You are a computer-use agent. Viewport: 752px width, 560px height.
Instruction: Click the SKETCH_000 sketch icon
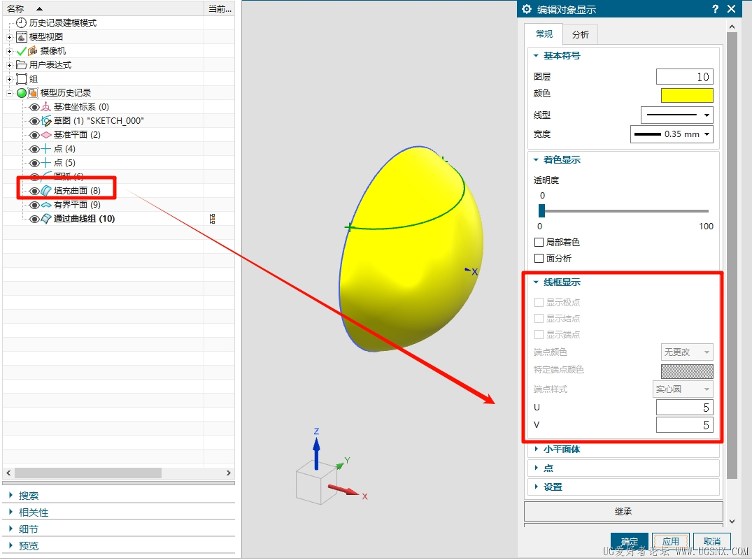click(x=46, y=121)
